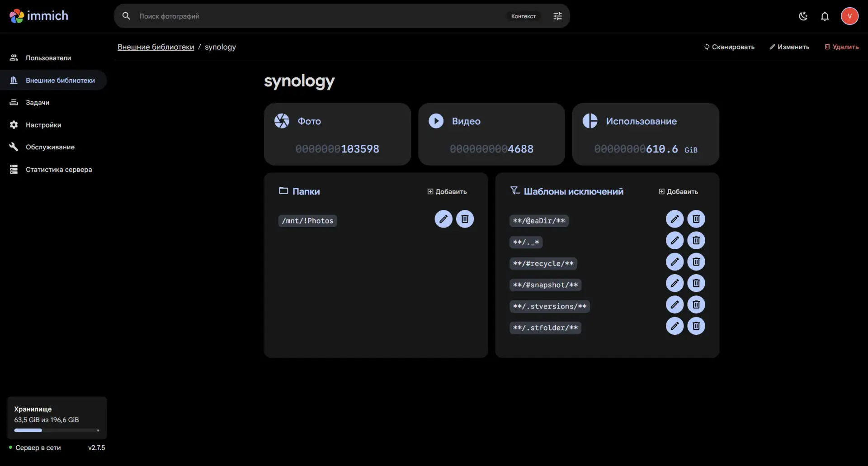
Task: Click the **/@eaDir/** pattern text
Action: 539,221
